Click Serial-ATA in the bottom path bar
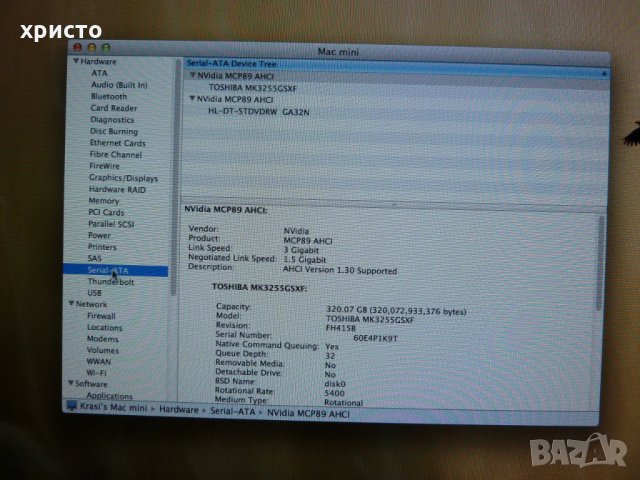Screen dimensions: 640x480 pyautogui.click(x=232, y=411)
